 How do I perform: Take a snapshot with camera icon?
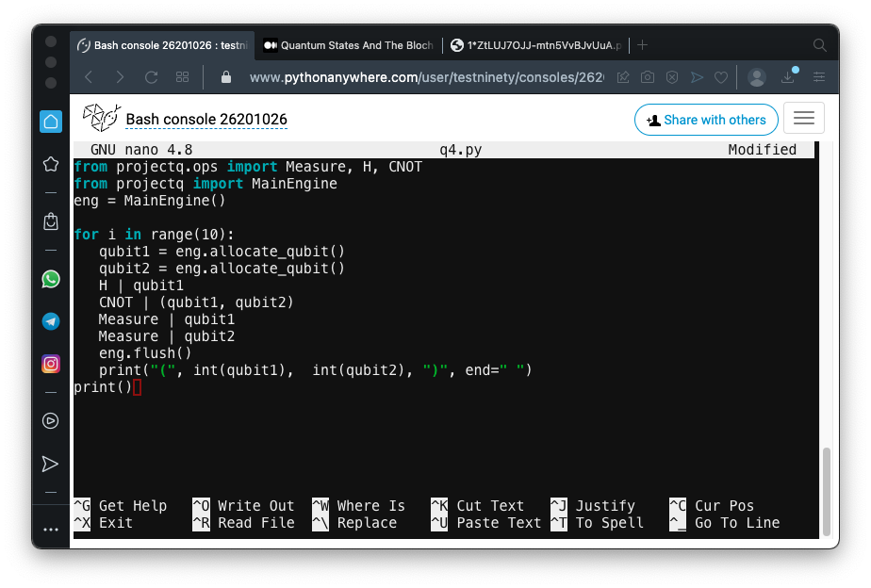click(648, 77)
